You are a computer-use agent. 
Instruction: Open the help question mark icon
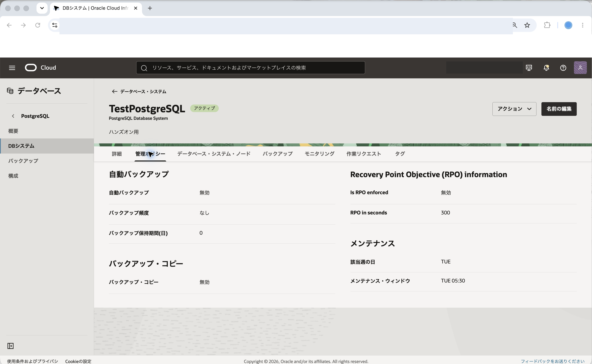point(563,68)
